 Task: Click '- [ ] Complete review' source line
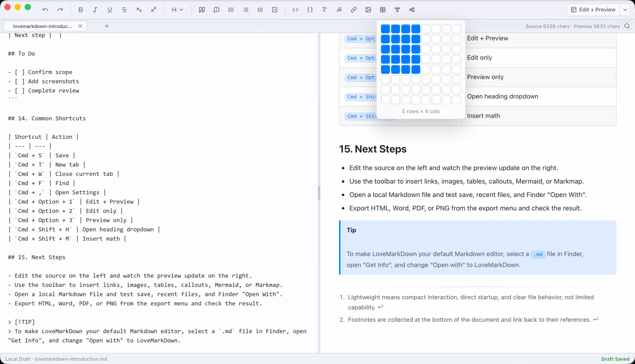pos(43,91)
